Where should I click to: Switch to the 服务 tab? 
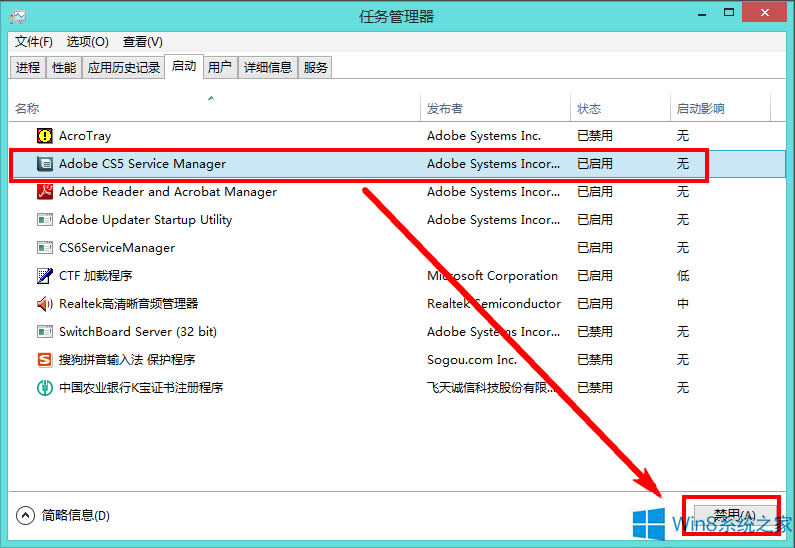(x=315, y=67)
